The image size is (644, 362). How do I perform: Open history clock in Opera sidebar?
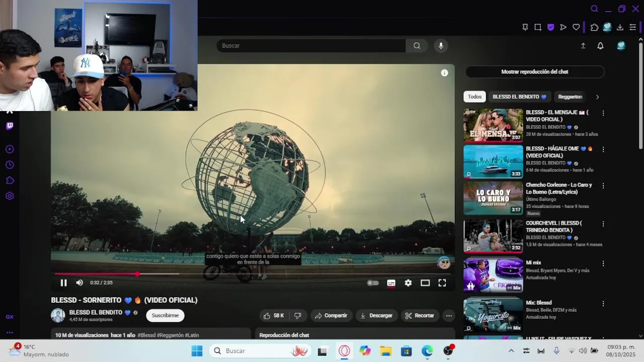tap(10, 165)
